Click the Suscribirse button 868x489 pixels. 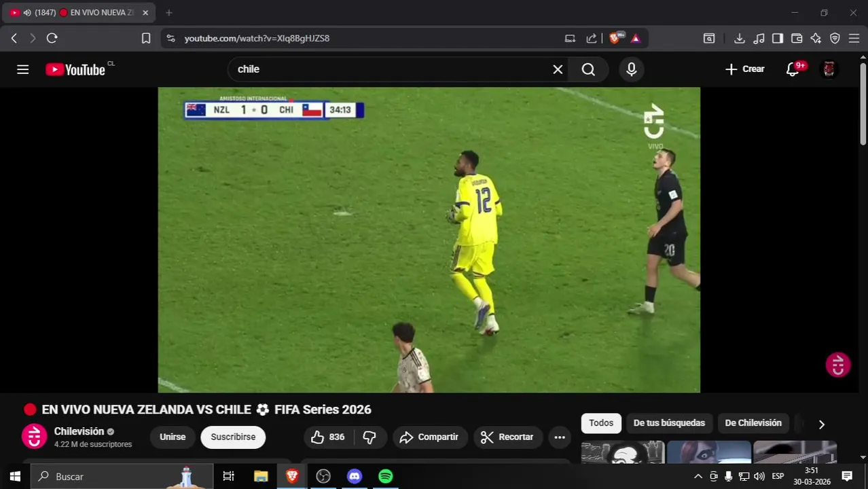click(x=233, y=437)
